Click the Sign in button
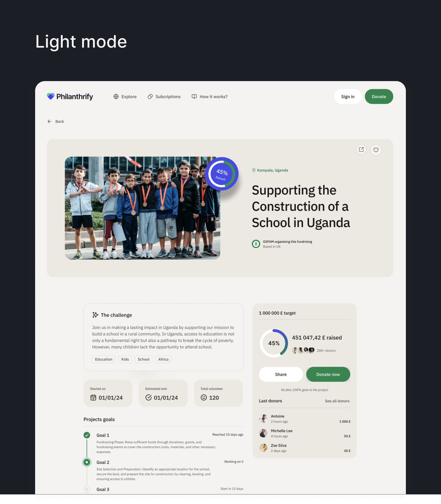The image size is (441, 504). [x=347, y=96]
